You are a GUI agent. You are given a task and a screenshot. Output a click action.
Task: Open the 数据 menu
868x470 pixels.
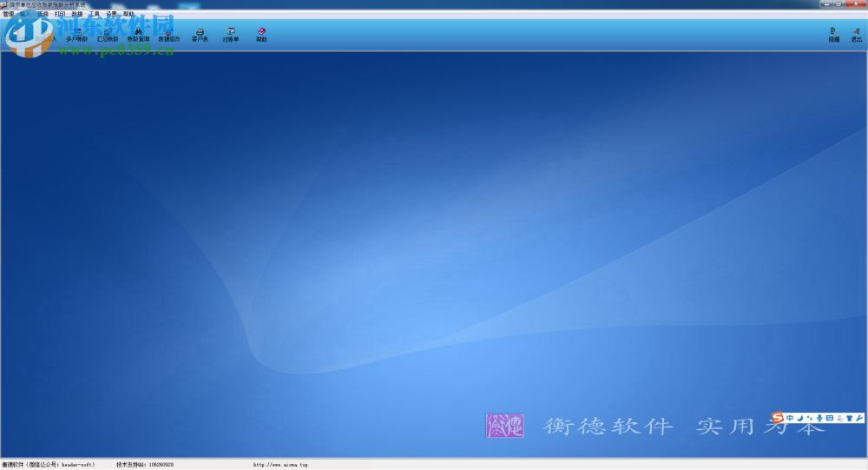[x=77, y=14]
